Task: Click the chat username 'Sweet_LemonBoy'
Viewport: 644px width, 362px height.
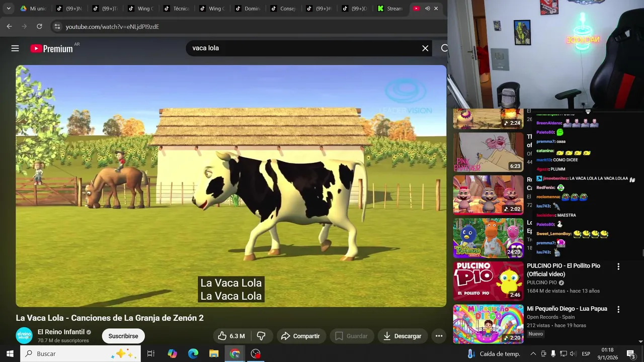Action: pyautogui.click(x=553, y=234)
